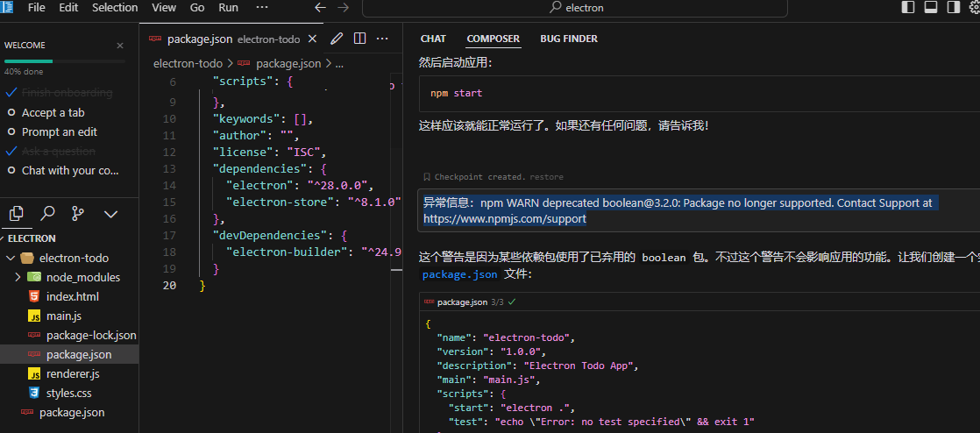The image size is (980, 433).
Task: Open the npmjs.com support link
Action: click(x=504, y=219)
